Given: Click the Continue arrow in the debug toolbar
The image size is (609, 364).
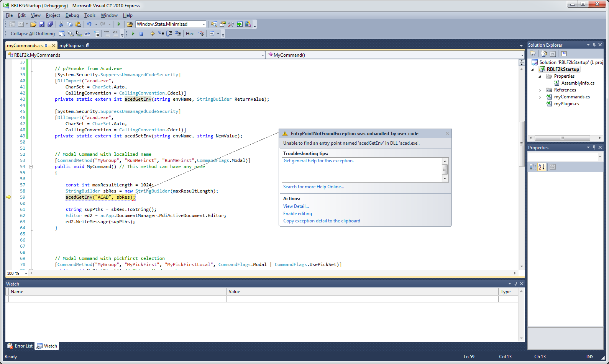Looking at the screenshot, I should point(133,34).
